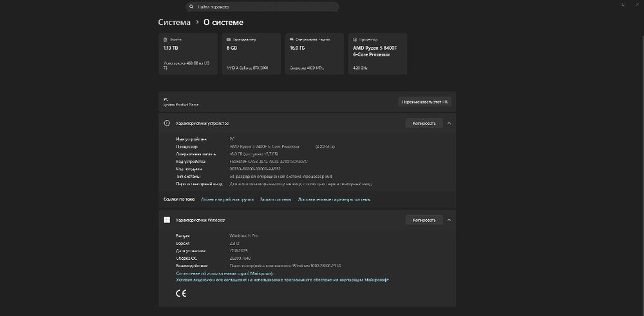The width and height of the screenshot is (644, 316).
Task: Collapse the Windows characteristics section
Action: [x=449, y=220]
